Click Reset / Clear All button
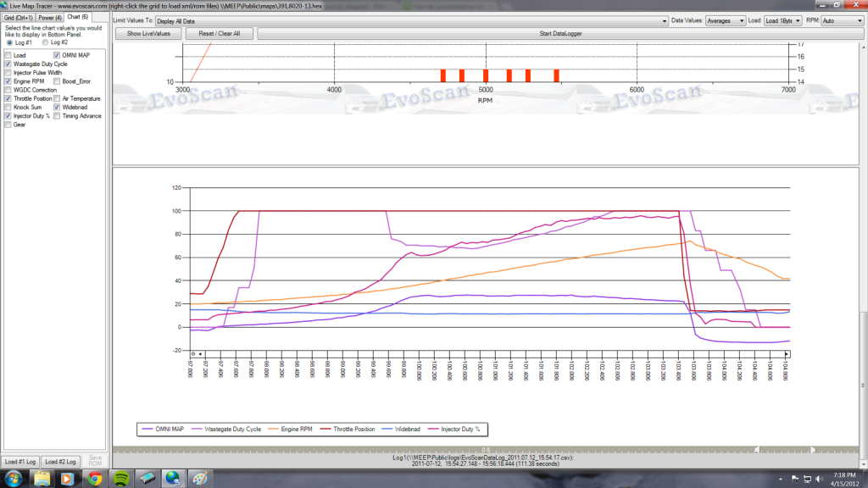The width and height of the screenshot is (868, 488). pos(220,34)
